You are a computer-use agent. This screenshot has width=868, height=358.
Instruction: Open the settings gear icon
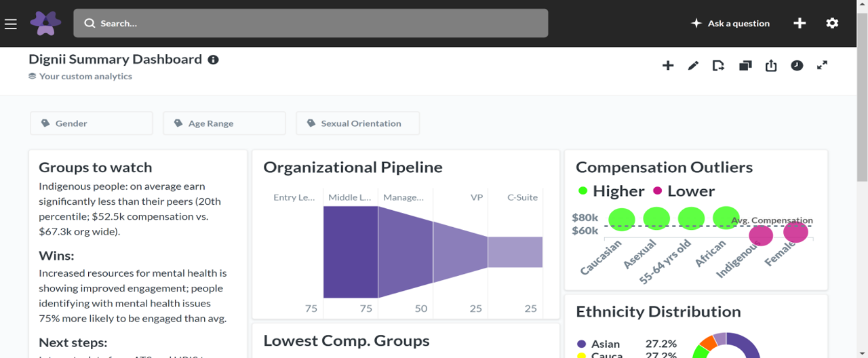(832, 23)
